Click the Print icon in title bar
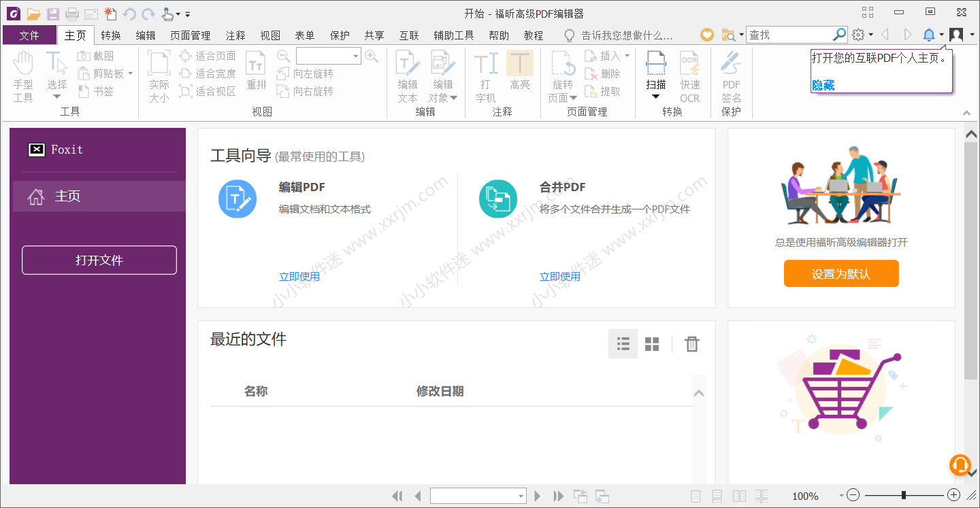Image resolution: width=980 pixels, height=508 pixels. (x=71, y=14)
